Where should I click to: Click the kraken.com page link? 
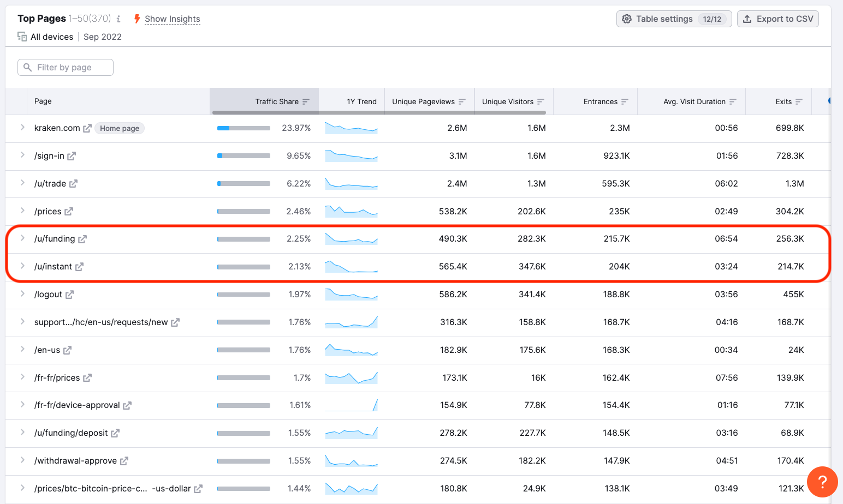(57, 128)
